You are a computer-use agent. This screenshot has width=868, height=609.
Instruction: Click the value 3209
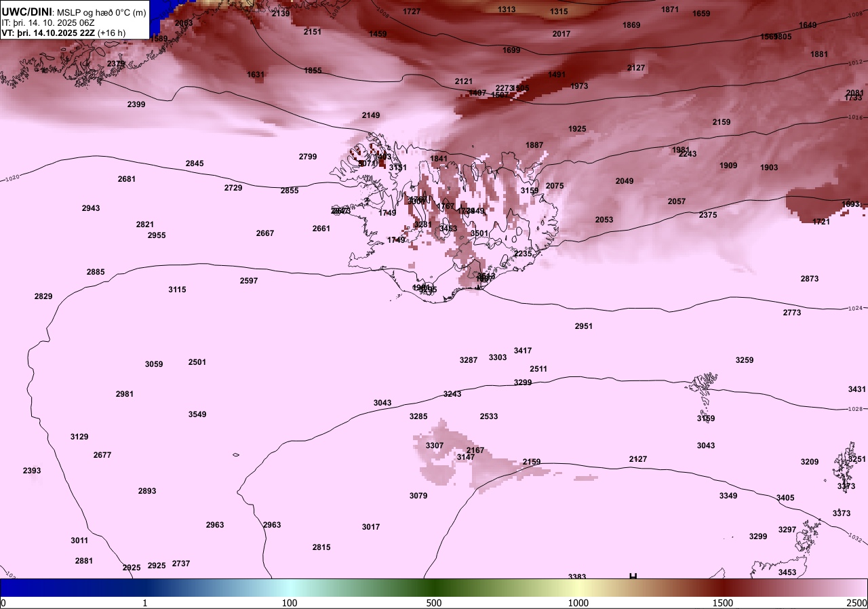pos(810,462)
